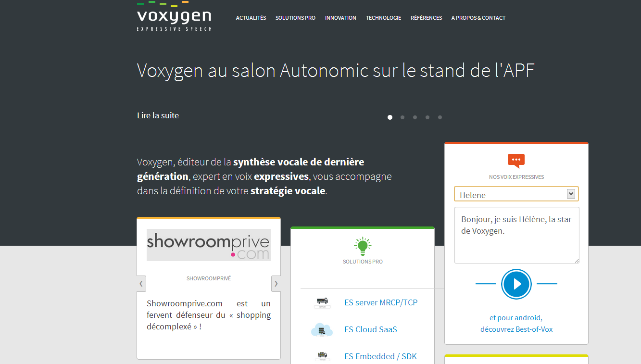This screenshot has width=641, height=364.
Task: Open the Technologie menu
Action: tap(383, 18)
